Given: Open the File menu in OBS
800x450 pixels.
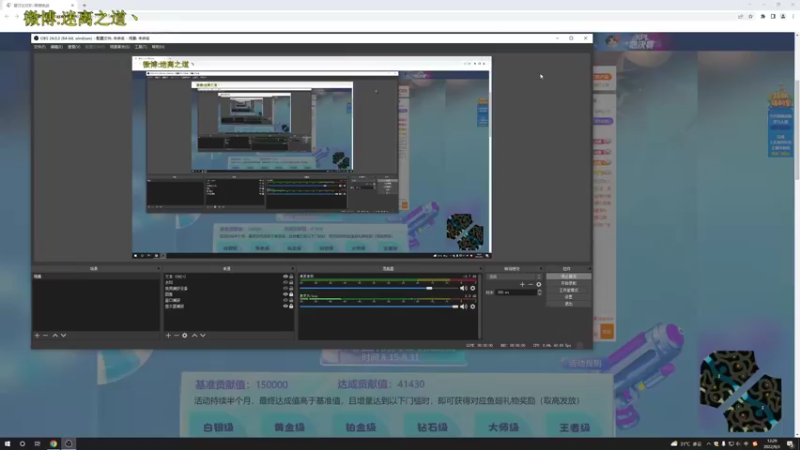Looking at the screenshot, I should tap(40, 46).
